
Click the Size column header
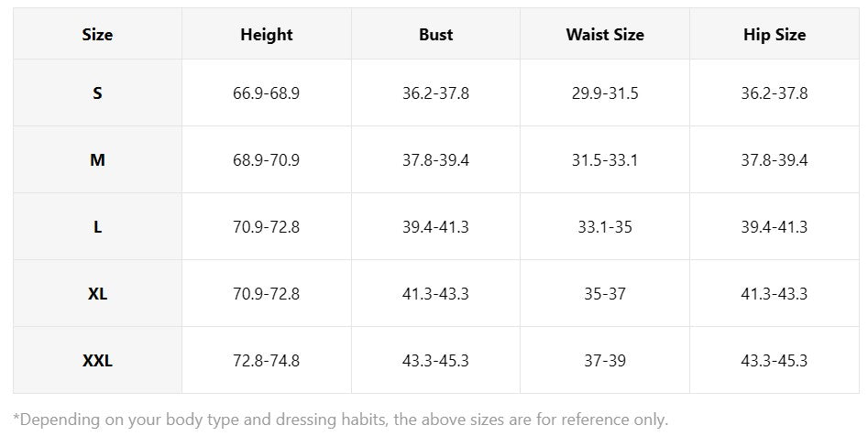pos(97,34)
